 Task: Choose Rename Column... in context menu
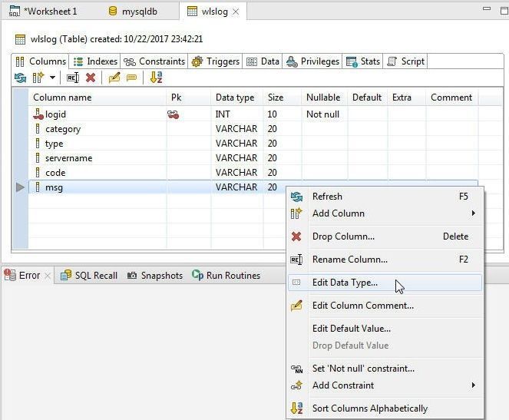coord(385,260)
